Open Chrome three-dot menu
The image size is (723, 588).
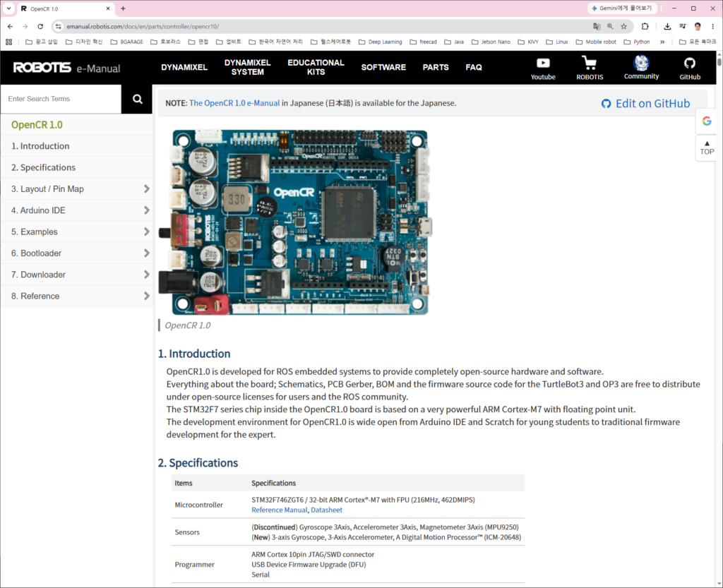(713, 26)
